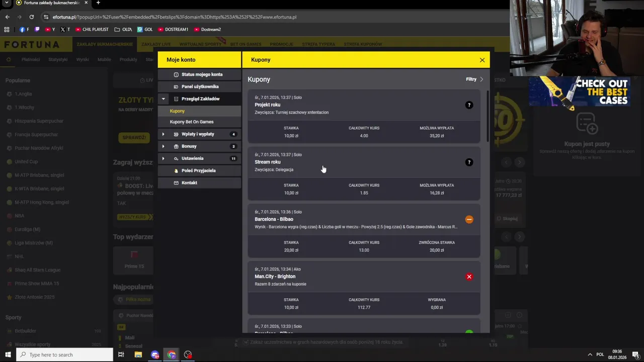Click pending status icon on Stream roku coupon
This screenshot has width=644, height=362.
point(469,162)
